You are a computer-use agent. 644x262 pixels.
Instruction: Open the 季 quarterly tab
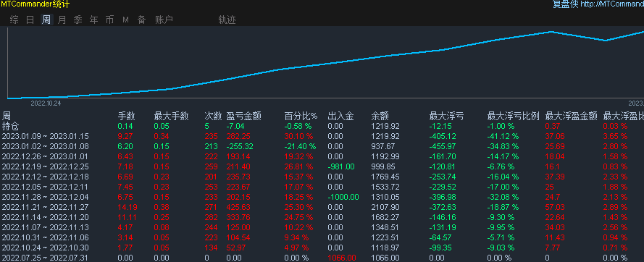point(78,20)
